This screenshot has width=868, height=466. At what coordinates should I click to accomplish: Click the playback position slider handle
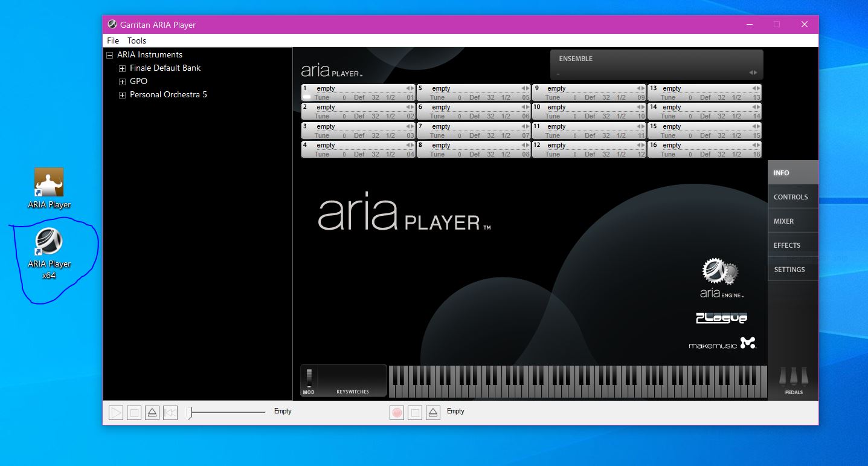tap(190, 413)
